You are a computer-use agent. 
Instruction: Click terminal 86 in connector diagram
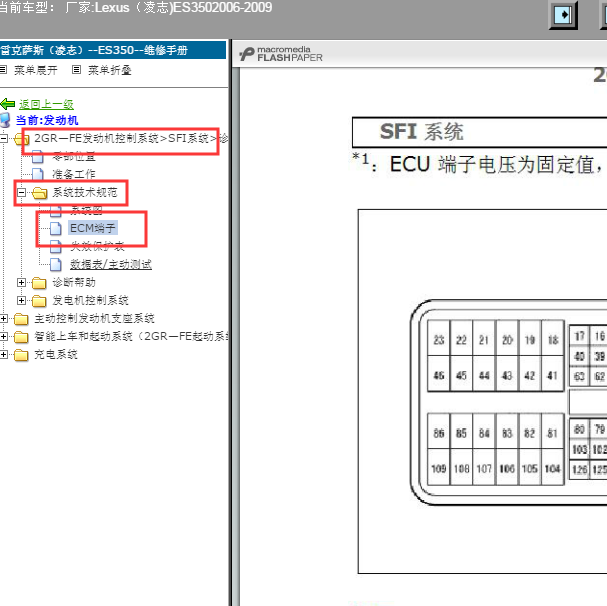pos(439,431)
